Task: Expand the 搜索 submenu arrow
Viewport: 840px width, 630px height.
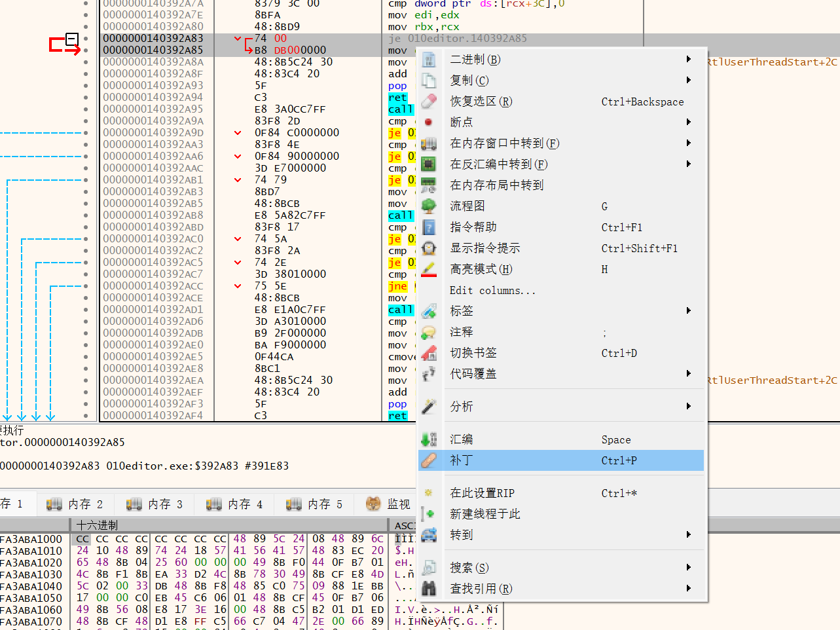Action: point(688,568)
